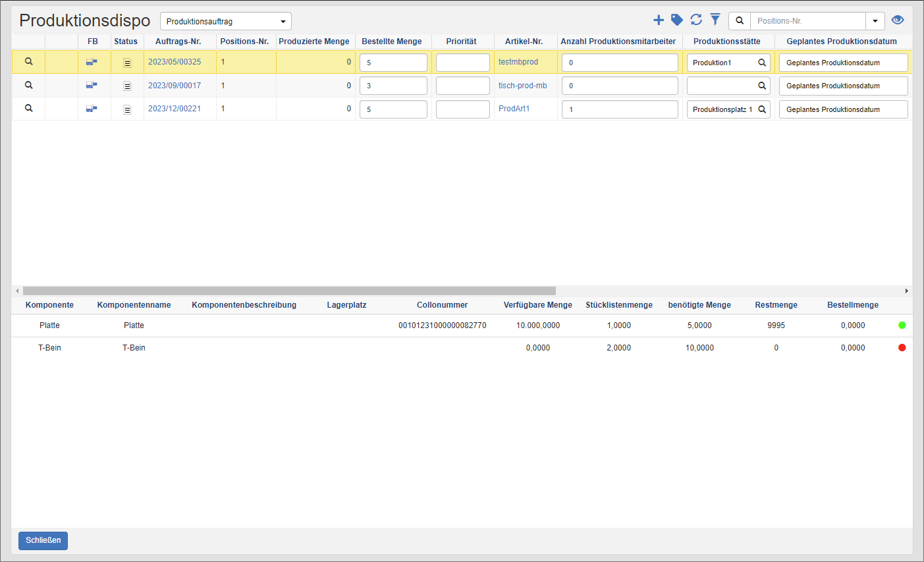924x562 pixels.
Task: Click the horizontal scrollbar of the table
Action: [x=289, y=291]
